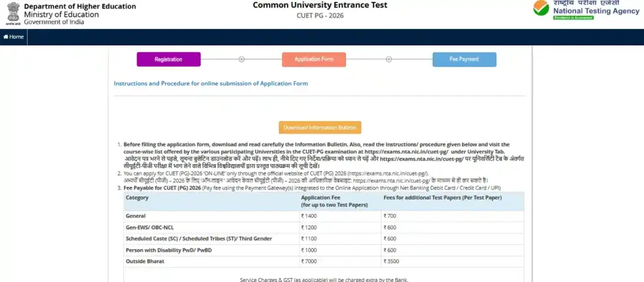This screenshot has height=282, width=644.
Task: Click the Government of India emblem
Action: pos(13,13)
